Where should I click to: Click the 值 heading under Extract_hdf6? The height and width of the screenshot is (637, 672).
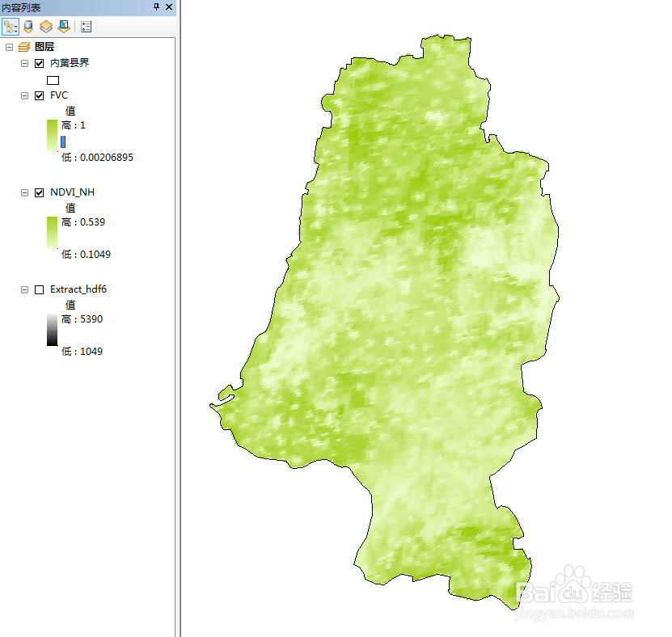pos(70,305)
